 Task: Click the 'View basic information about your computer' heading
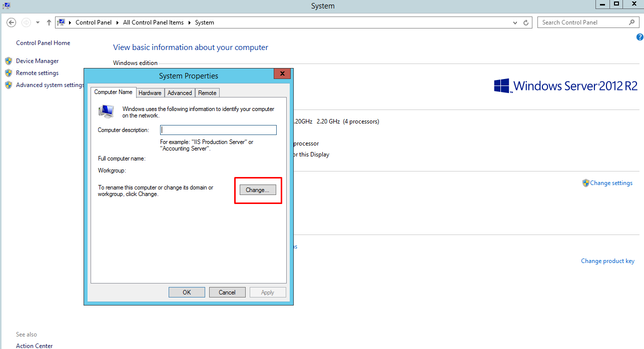(x=191, y=47)
